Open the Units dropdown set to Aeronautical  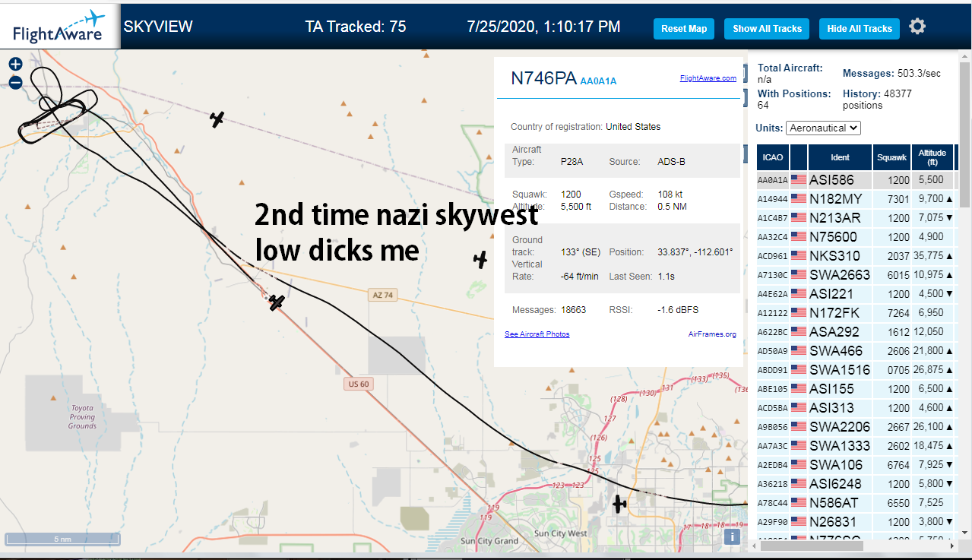(x=823, y=128)
